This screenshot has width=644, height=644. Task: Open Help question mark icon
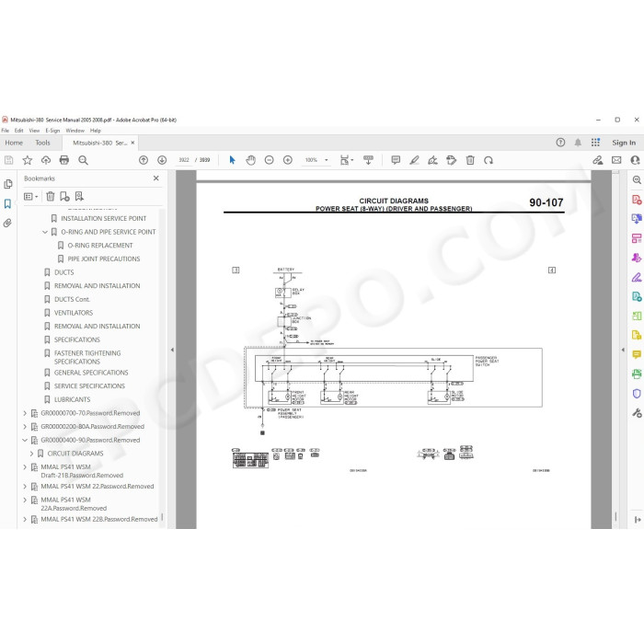560,143
